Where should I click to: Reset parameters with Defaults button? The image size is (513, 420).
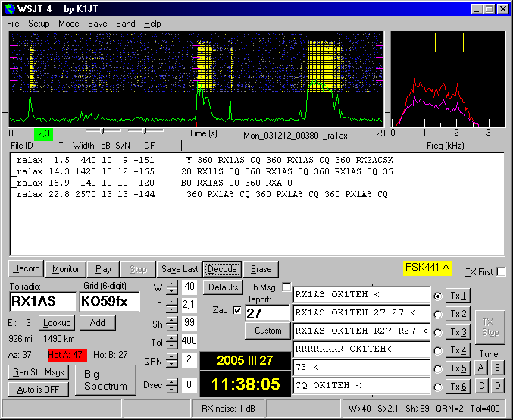click(x=223, y=287)
